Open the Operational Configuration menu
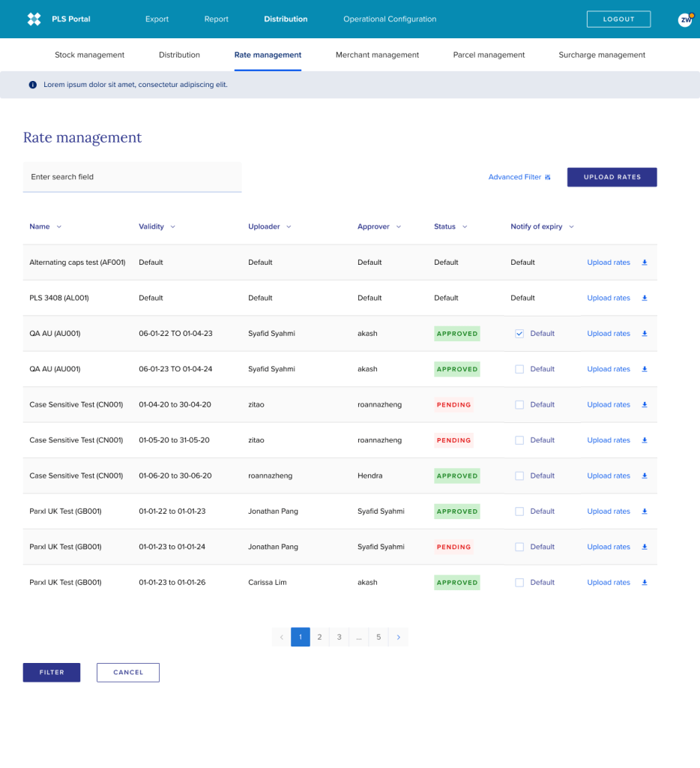This screenshot has height=768, width=700. 389,19
